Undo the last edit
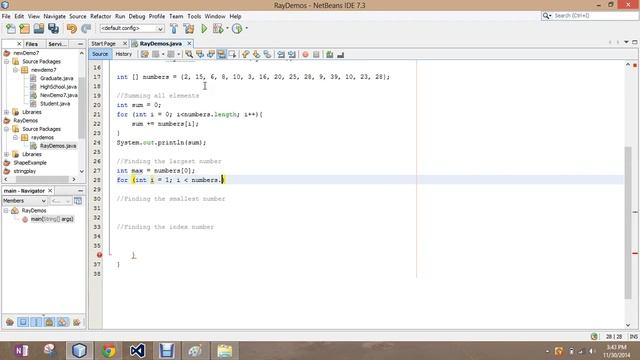640x360 pixels. 72,29
